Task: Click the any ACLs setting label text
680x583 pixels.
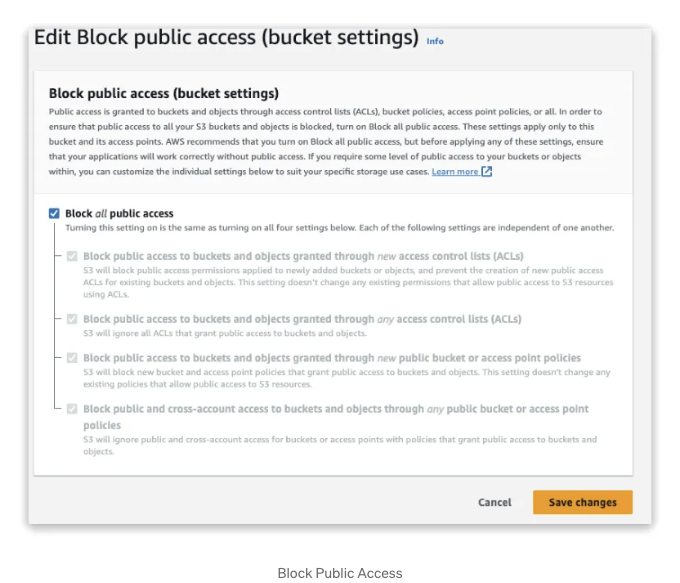Action: (302, 319)
